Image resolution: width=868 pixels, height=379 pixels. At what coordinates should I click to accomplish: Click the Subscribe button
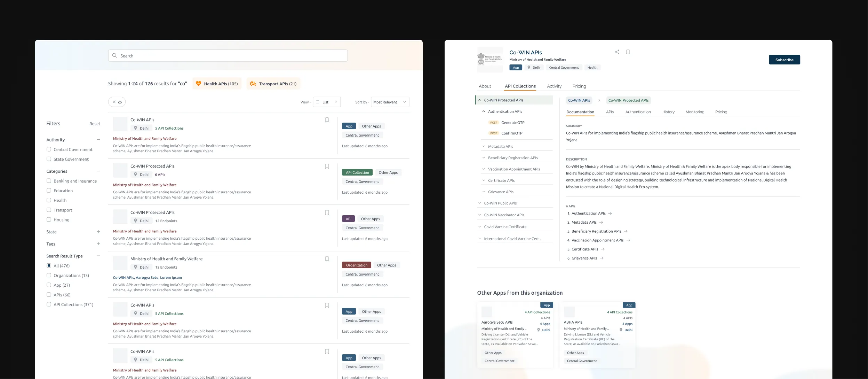click(x=785, y=60)
